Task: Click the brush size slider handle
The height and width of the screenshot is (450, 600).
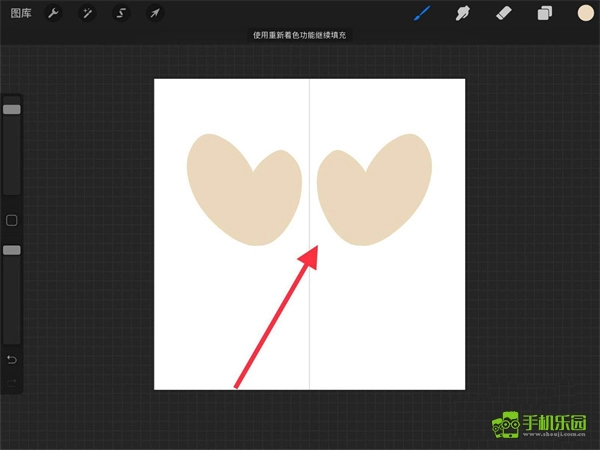Action: 12,109
